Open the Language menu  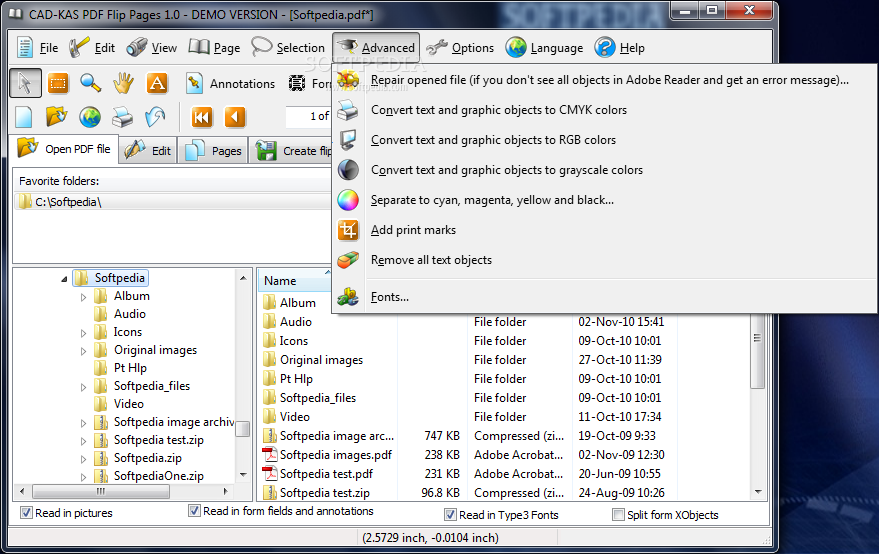point(544,48)
